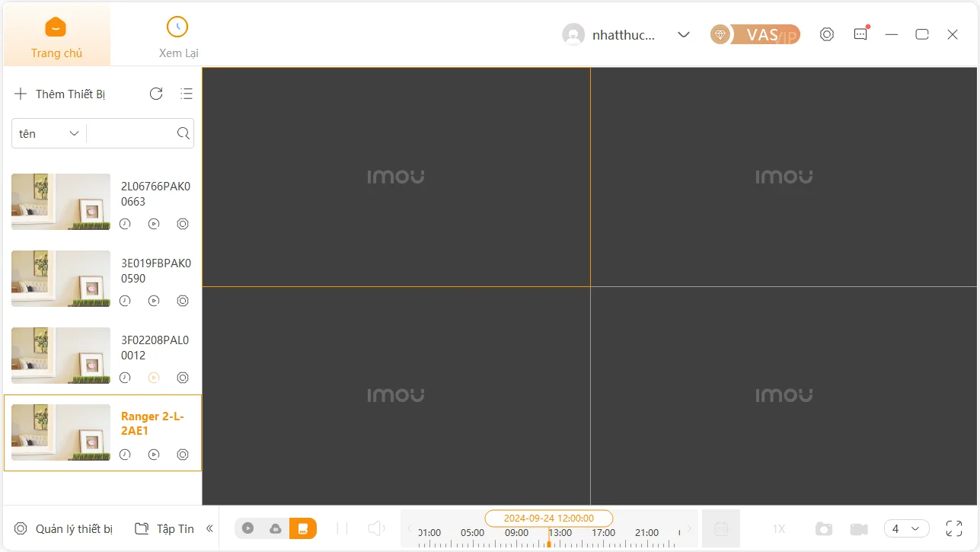Viewport: 980px width, 552px height.
Task: Select the 3F02208PAL00012 device thumbnail
Action: click(61, 356)
